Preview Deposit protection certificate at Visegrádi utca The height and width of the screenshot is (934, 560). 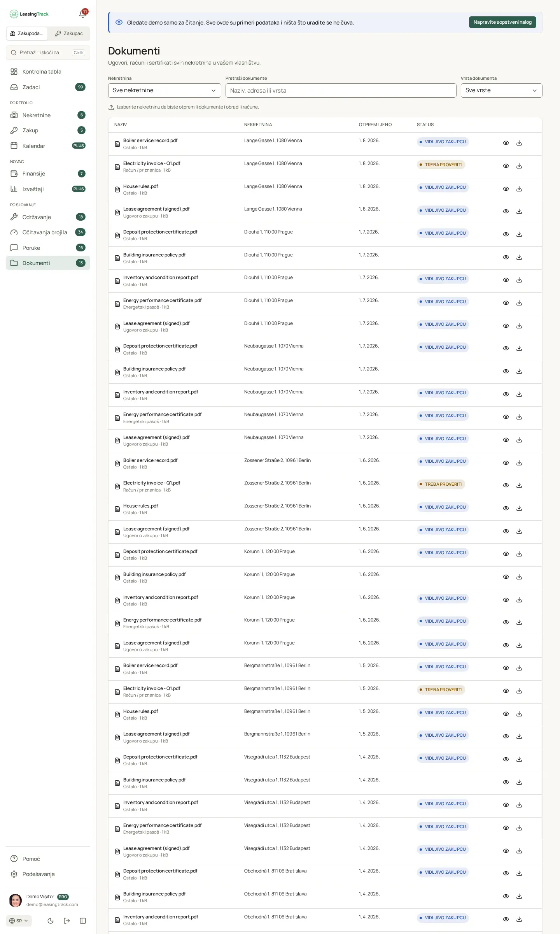[x=506, y=759]
